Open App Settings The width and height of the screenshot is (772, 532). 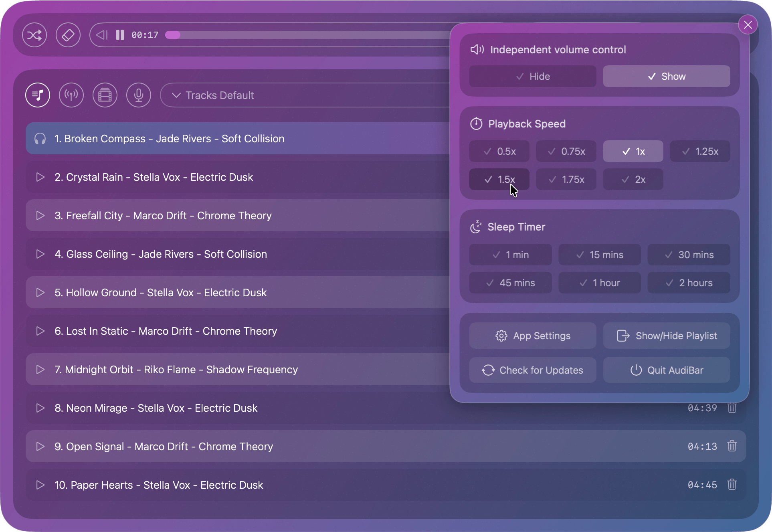(533, 336)
